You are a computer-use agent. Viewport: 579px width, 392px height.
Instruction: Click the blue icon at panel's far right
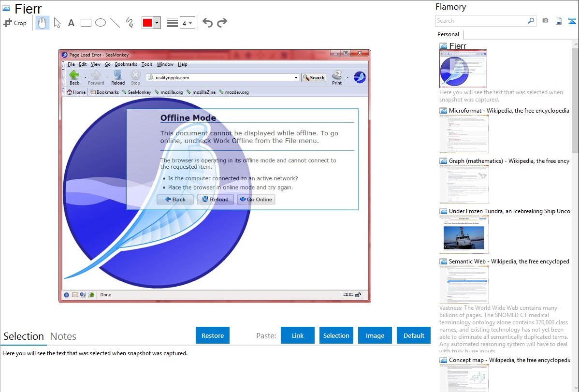[572, 21]
